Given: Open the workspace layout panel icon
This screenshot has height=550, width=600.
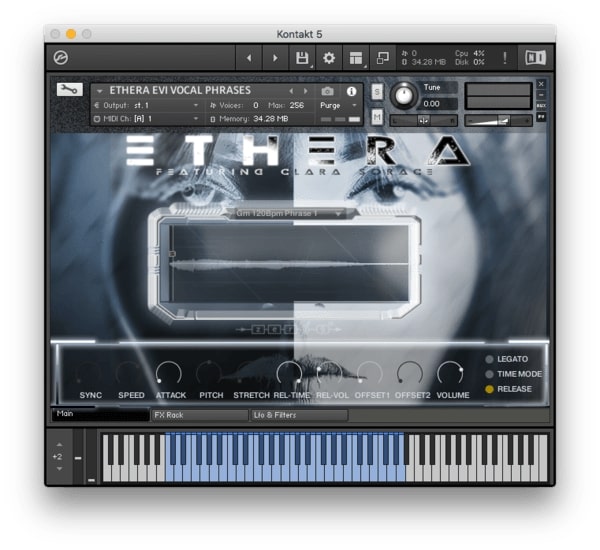Looking at the screenshot, I should 356,58.
